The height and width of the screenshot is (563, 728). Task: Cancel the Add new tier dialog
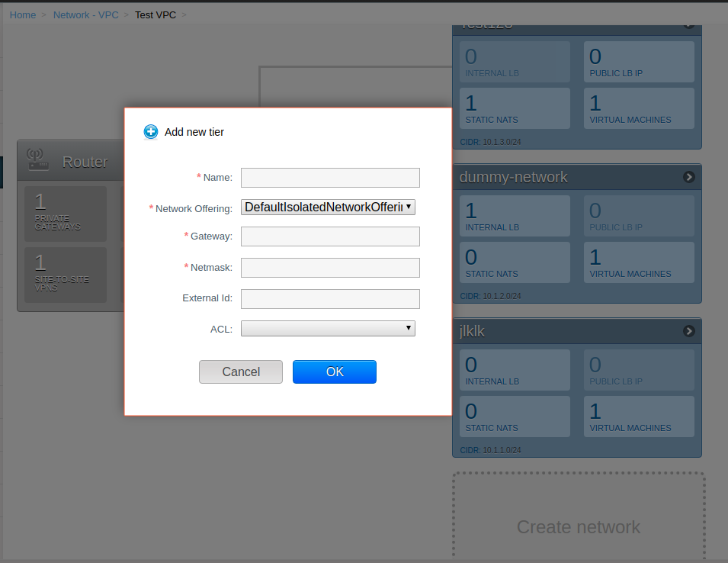click(x=240, y=372)
